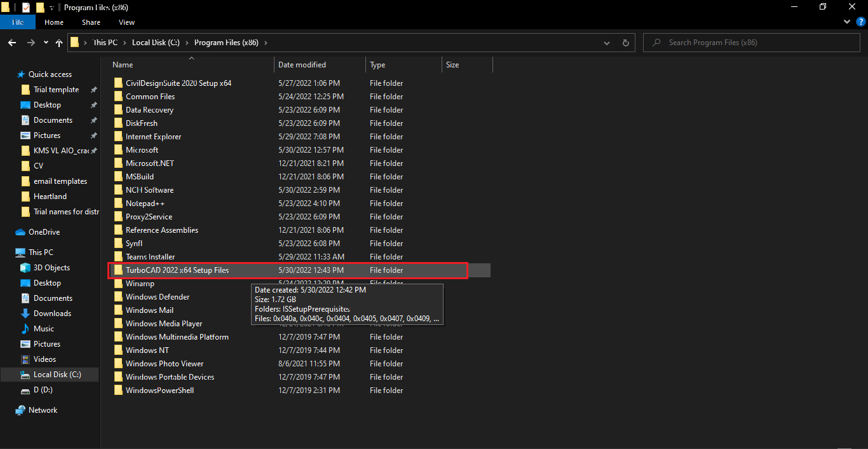
Task: Switch to the View ribbon tab
Action: click(x=127, y=22)
